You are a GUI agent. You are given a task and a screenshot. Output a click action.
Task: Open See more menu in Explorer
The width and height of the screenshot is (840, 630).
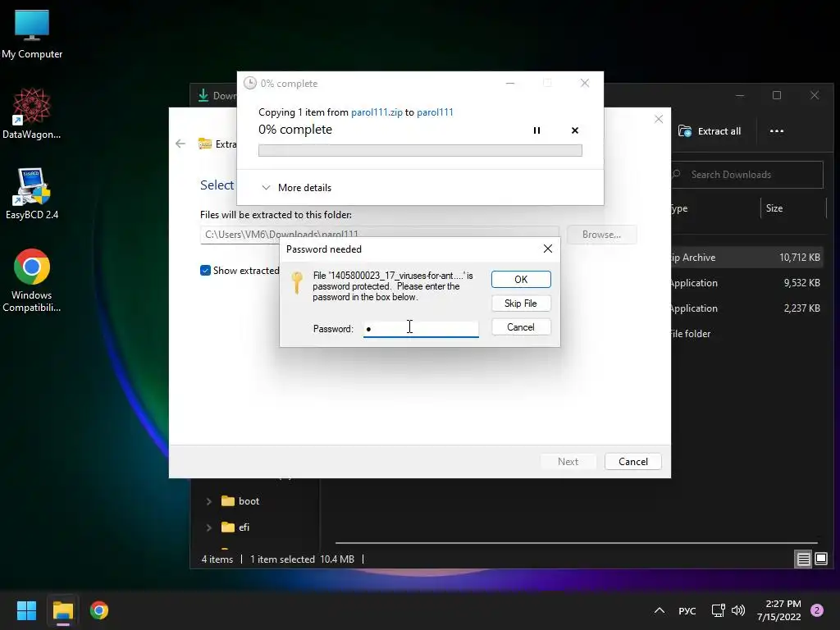click(776, 131)
